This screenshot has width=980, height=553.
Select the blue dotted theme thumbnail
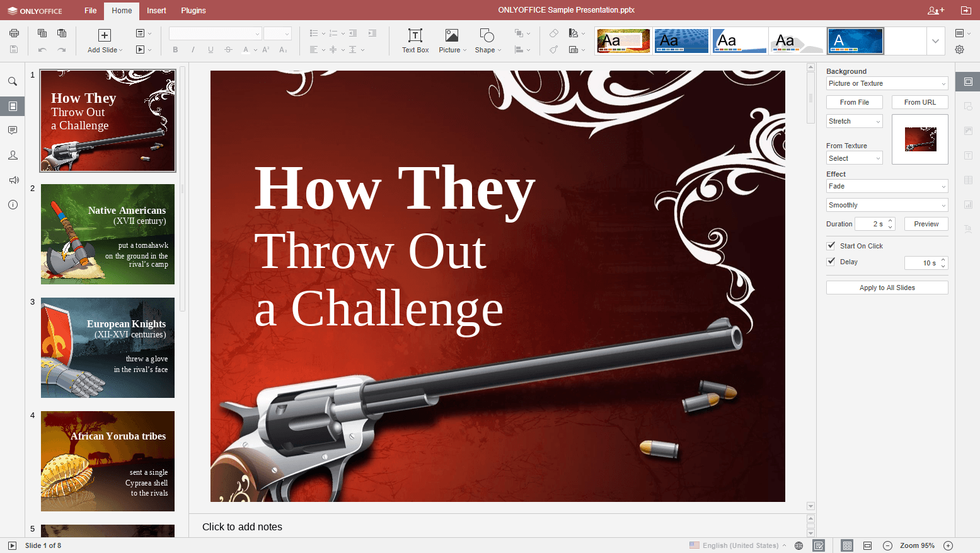(681, 41)
